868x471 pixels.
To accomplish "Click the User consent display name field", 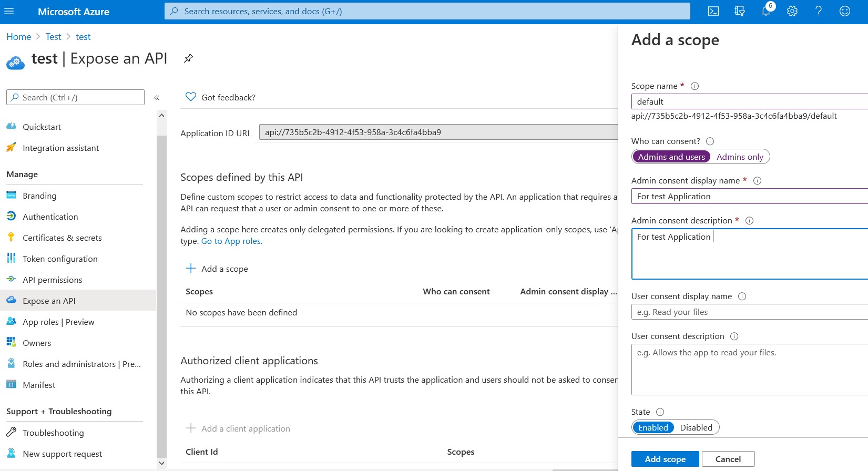I will pyautogui.click(x=749, y=312).
